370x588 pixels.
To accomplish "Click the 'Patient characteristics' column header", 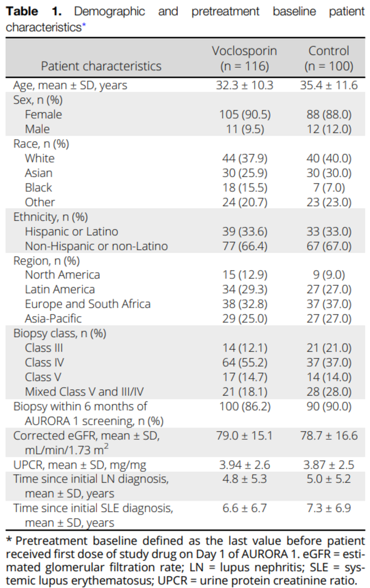I will 101,66.
